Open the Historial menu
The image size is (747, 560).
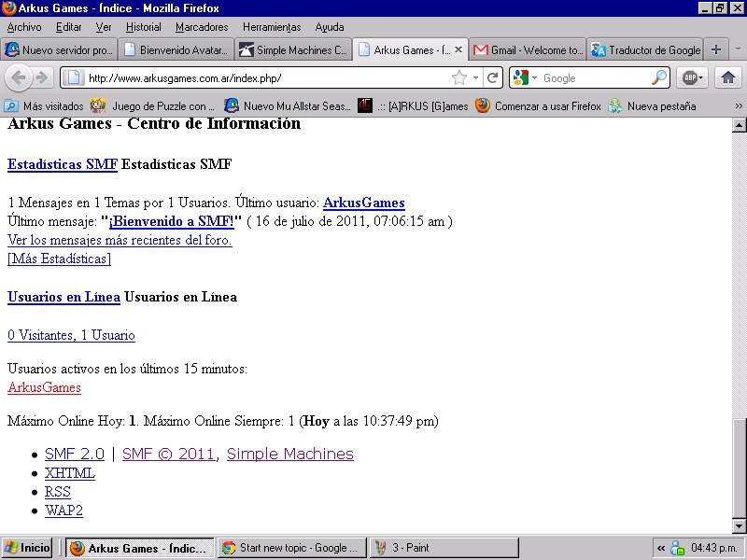[x=144, y=27]
